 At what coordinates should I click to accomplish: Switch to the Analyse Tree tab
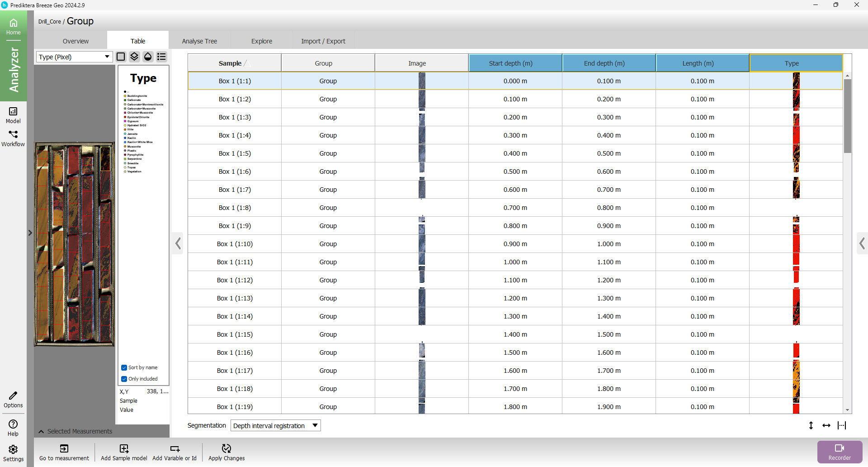tap(199, 41)
